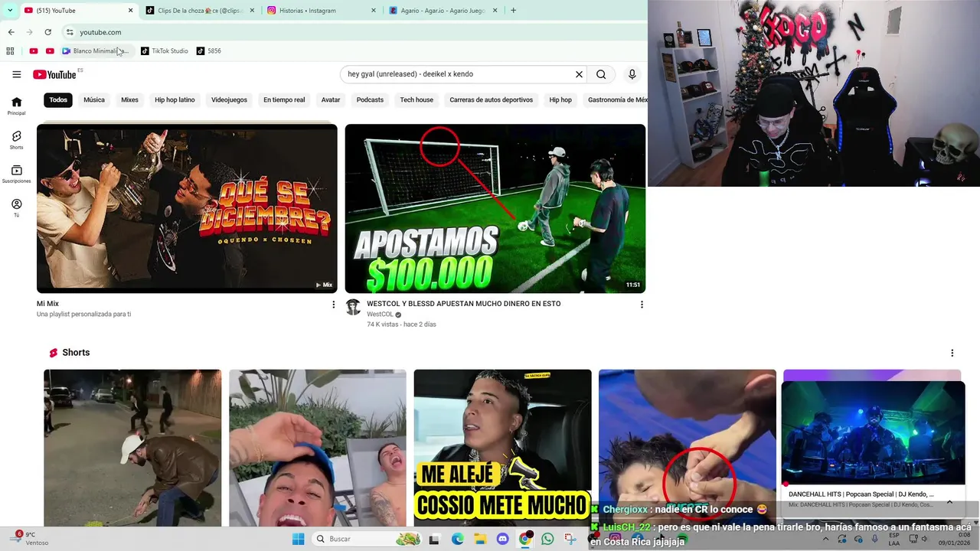Screen dimensions: 980x551
Task: Open Microsoft Edge from the taskbar
Action: [457, 539]
